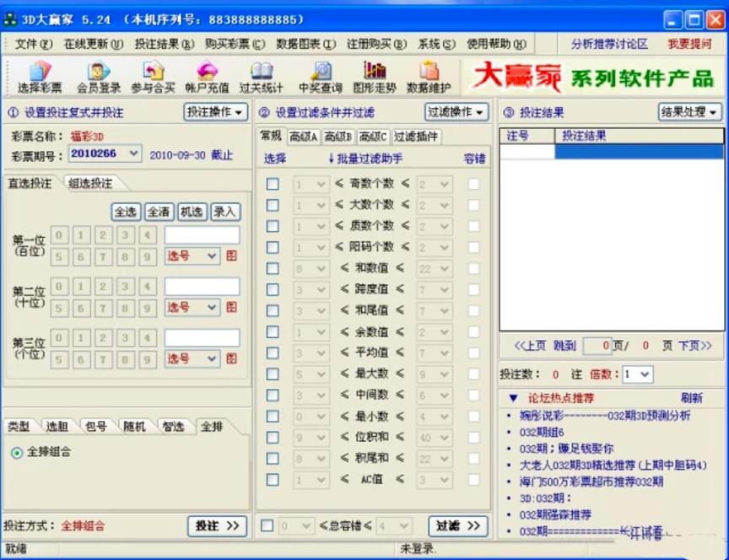The image size is (729, 560).
Task: Open the 结果处理 dropdown menu
Action: (x=690, y=112)
